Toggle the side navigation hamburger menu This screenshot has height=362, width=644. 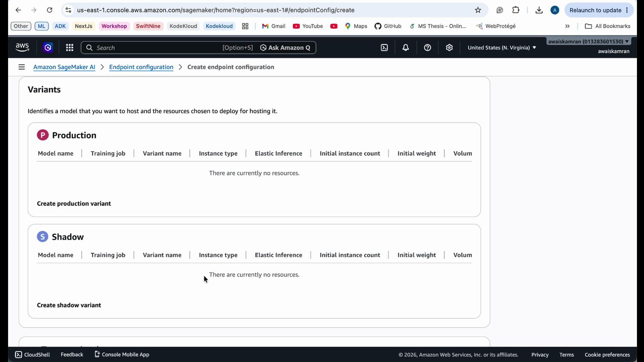click(x=22, y=67)
